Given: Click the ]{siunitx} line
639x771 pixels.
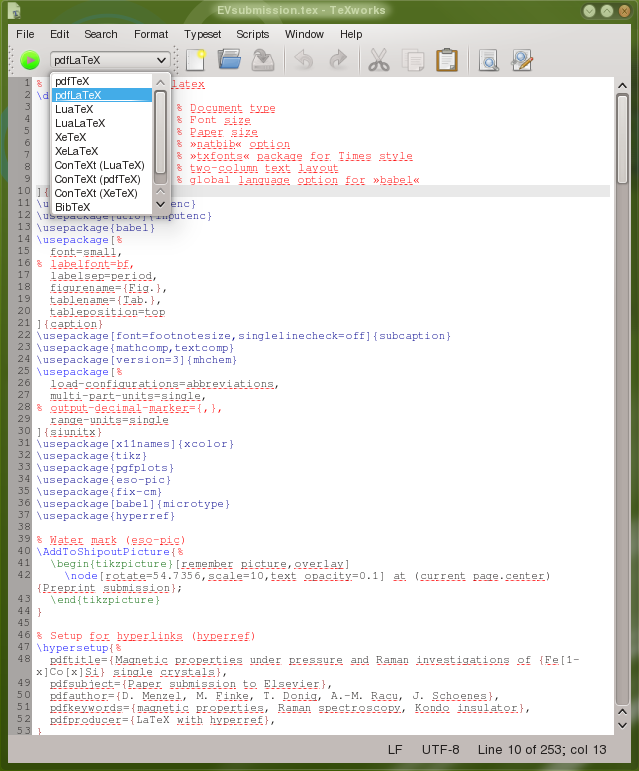Looking at the screenshot, I should coord(69,432).
